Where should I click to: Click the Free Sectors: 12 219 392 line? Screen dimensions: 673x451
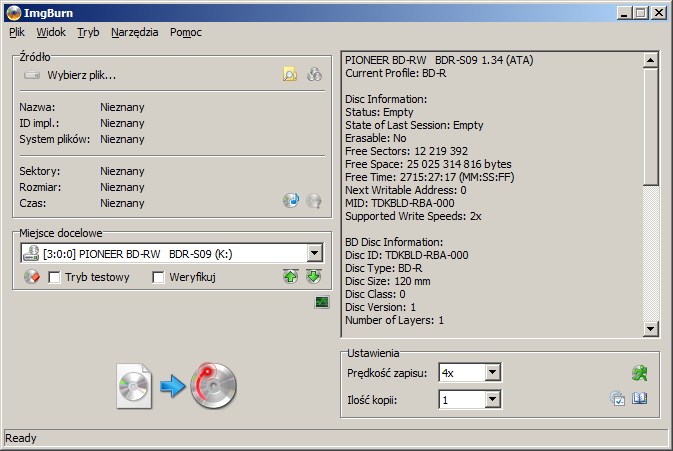406,151
